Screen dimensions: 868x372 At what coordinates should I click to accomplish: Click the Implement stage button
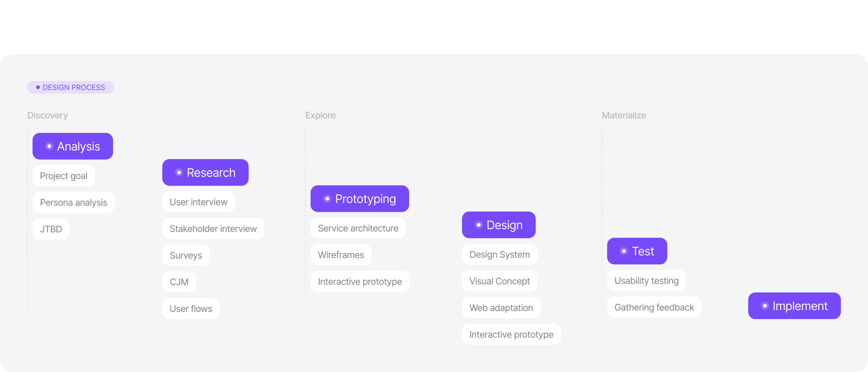[x=794, y=306]
